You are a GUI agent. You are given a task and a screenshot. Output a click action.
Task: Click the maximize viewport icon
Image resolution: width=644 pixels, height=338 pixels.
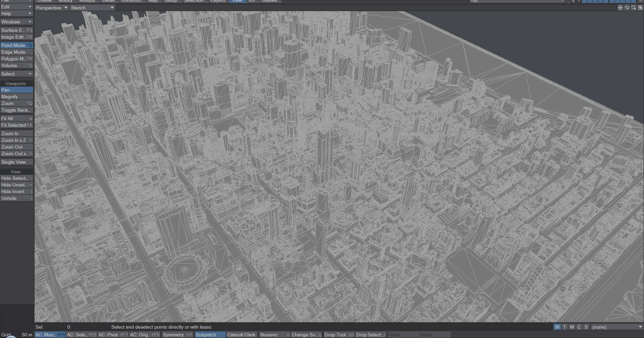point(640,7)
